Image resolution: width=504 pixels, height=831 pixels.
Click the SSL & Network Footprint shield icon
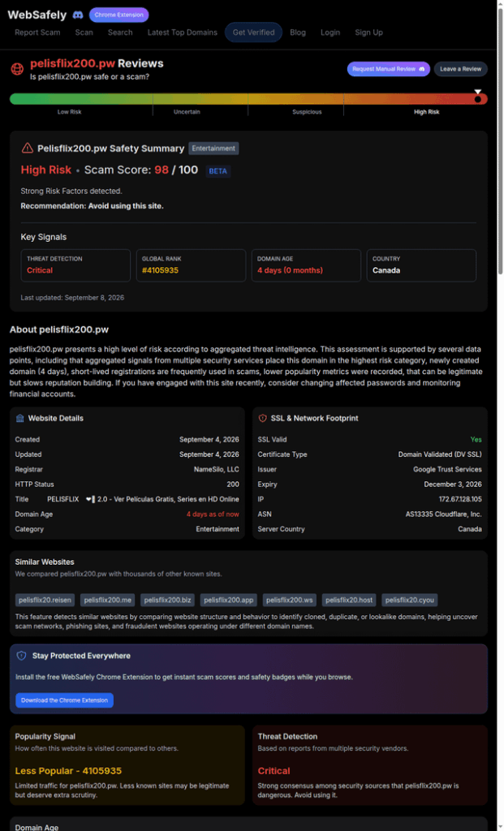pos(262,418)
